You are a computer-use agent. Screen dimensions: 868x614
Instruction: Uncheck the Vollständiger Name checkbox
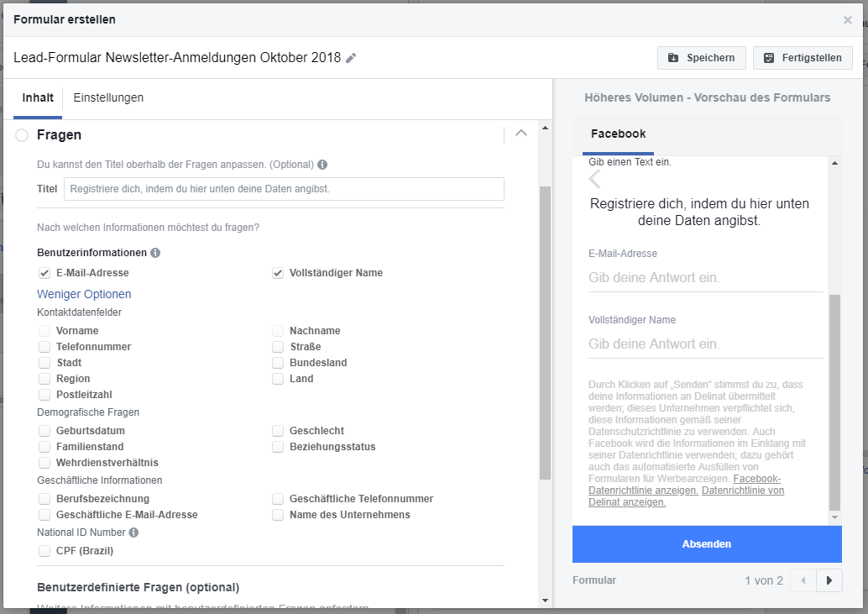click(x=278, y=273)
